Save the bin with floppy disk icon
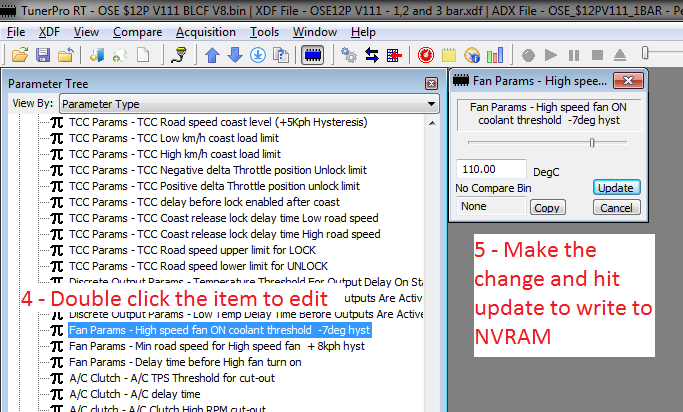The width and height of the screenshot is (683, 412). 43,55
